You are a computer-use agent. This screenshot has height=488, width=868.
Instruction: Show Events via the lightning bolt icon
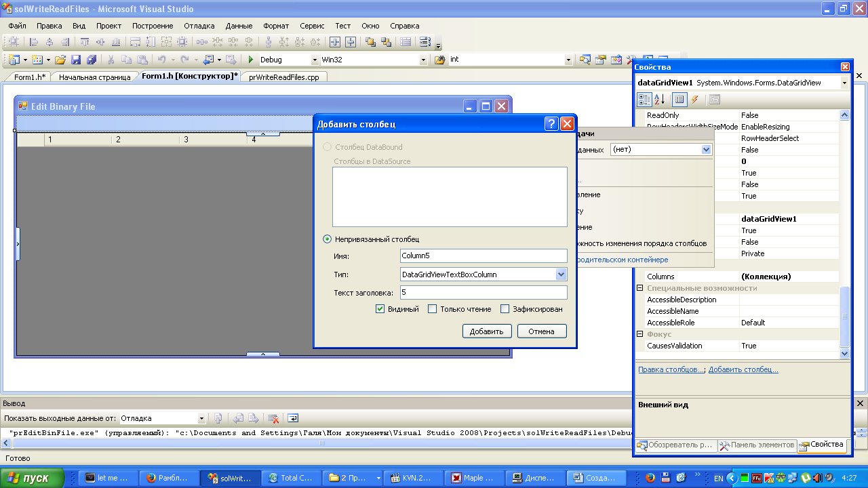(x=694, y=100)
